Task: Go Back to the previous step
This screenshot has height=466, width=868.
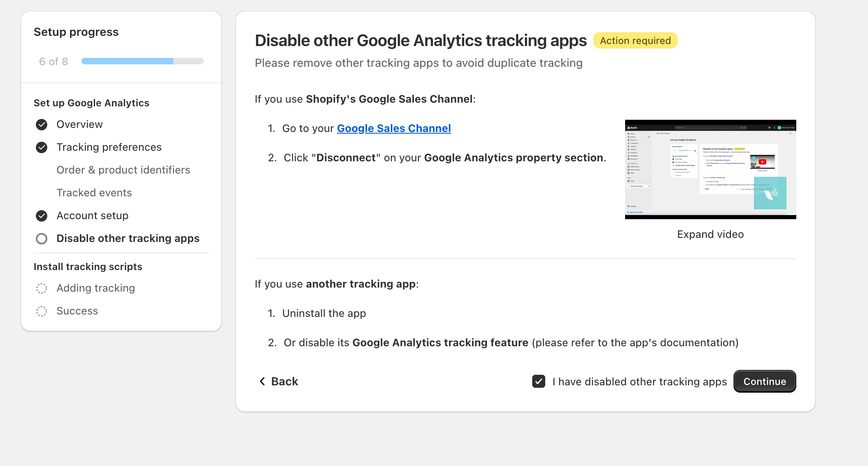Action: pos(284,381)
